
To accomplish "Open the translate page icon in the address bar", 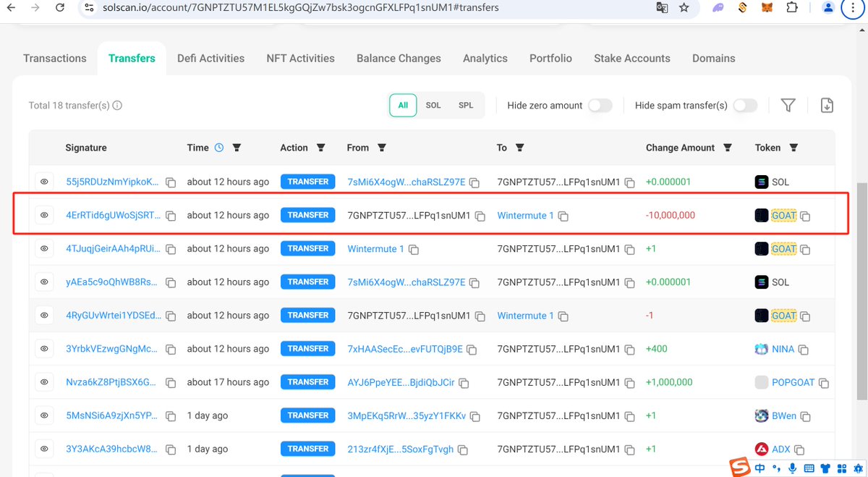I will pyautogui.click(x=661, y=7).
